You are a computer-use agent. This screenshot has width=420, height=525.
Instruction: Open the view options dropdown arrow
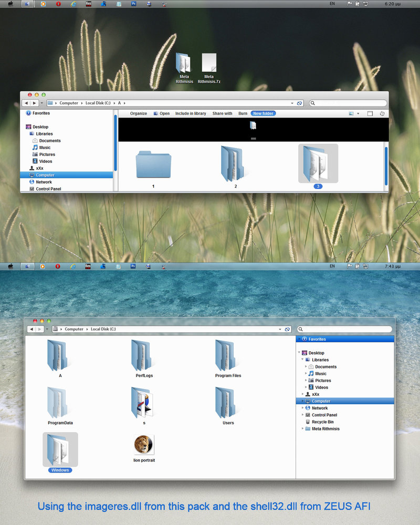coord(358,113)
